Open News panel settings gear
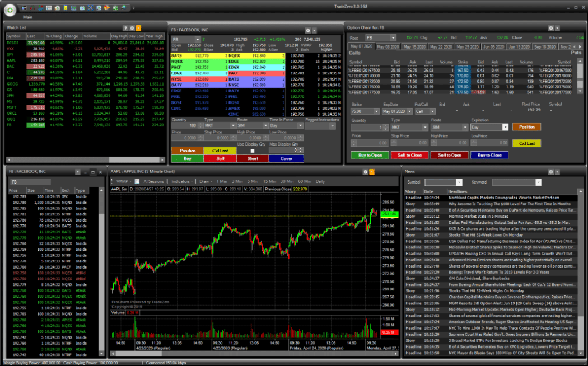Viewport: 588px width, 366px height. click(551, 172)
